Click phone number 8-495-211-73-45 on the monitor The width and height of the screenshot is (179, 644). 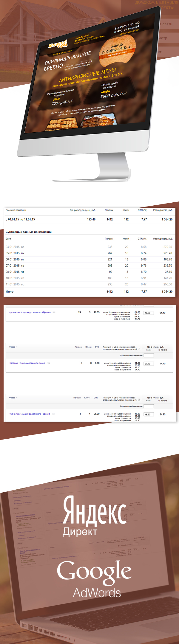(x=127, y=25)
